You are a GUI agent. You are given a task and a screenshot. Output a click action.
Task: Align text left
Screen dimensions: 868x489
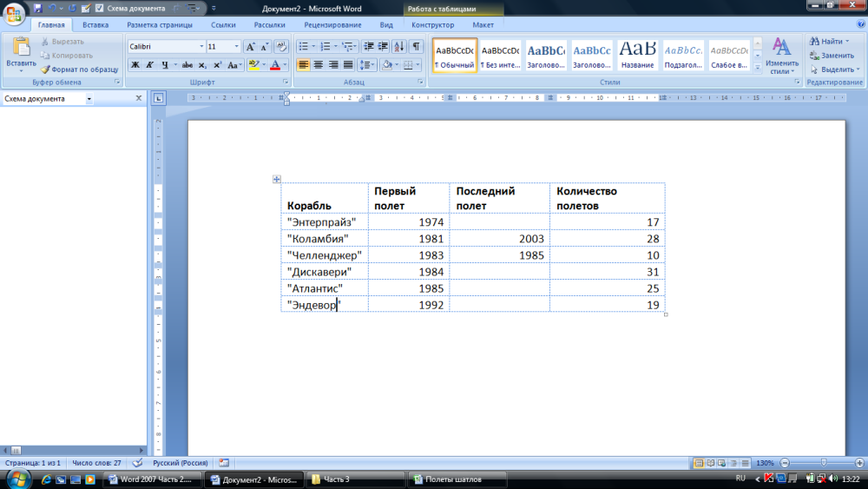[x=303, y=65]
